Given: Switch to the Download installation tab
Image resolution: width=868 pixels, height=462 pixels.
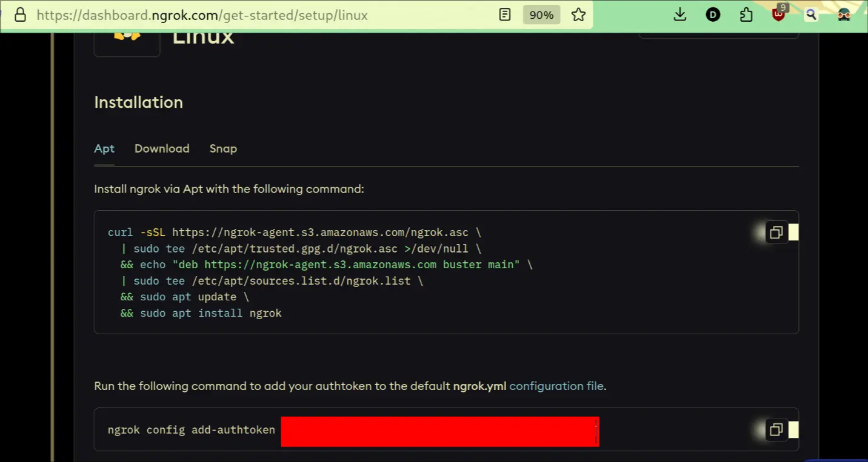Looking at the screenshot, I should click(162, 148).
